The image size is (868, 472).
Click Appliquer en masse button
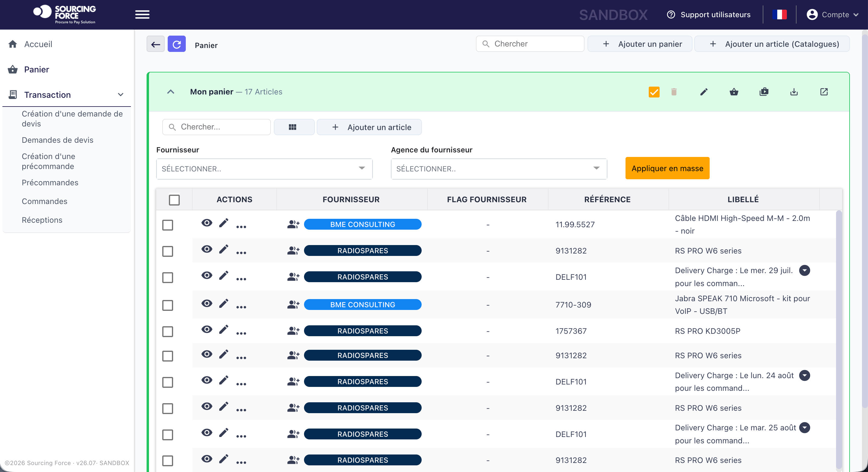click(667, 168)
